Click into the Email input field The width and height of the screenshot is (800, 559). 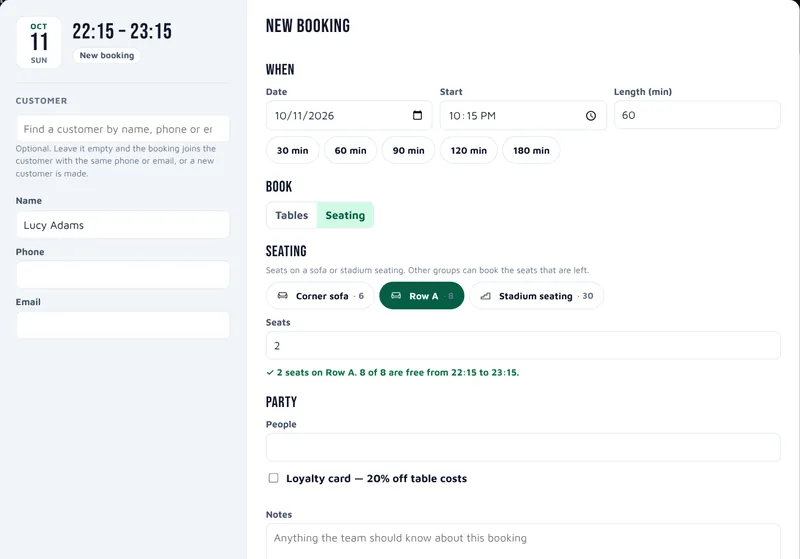(123, 325)
